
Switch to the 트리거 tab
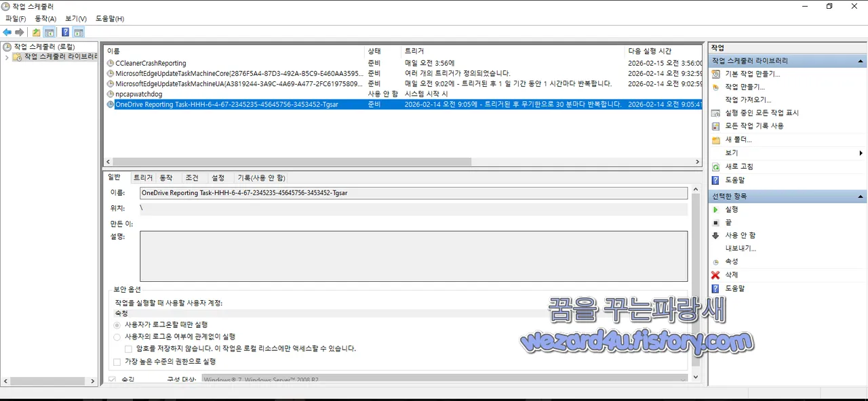(x=142, y=177)
